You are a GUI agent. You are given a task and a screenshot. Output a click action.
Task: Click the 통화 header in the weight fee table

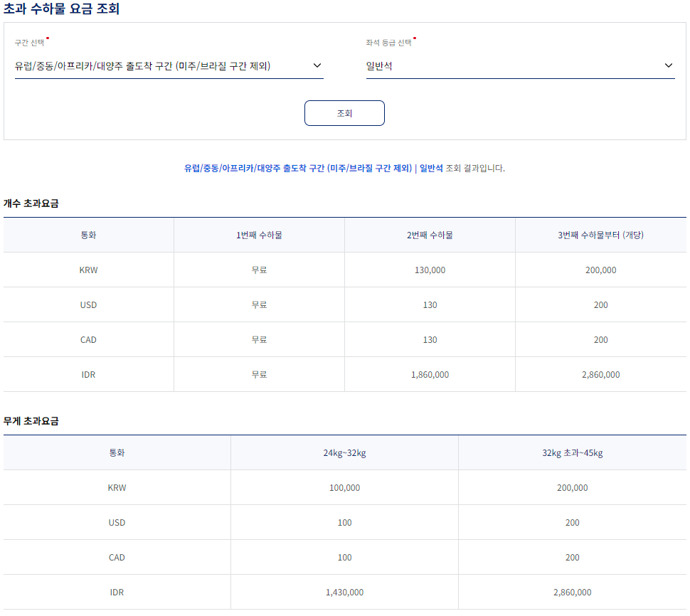[x=117, y=452]
